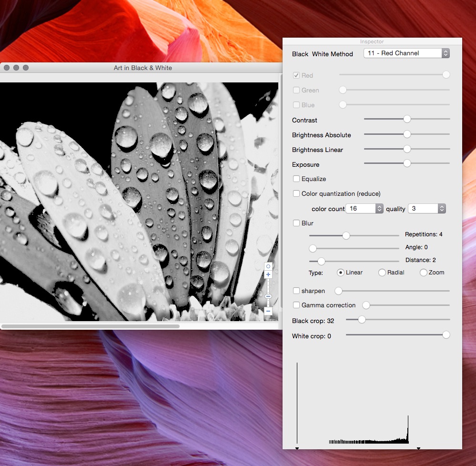Click the color count stepper arrows
The width and height of the screenshot is (476, 466).
coord(379,208)
